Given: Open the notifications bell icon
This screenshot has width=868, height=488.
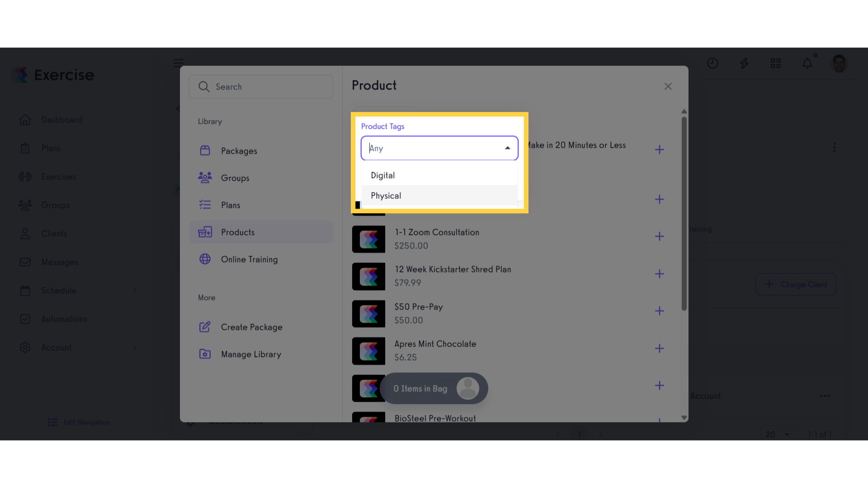Looking at the screenshot, I should point(807,63).
